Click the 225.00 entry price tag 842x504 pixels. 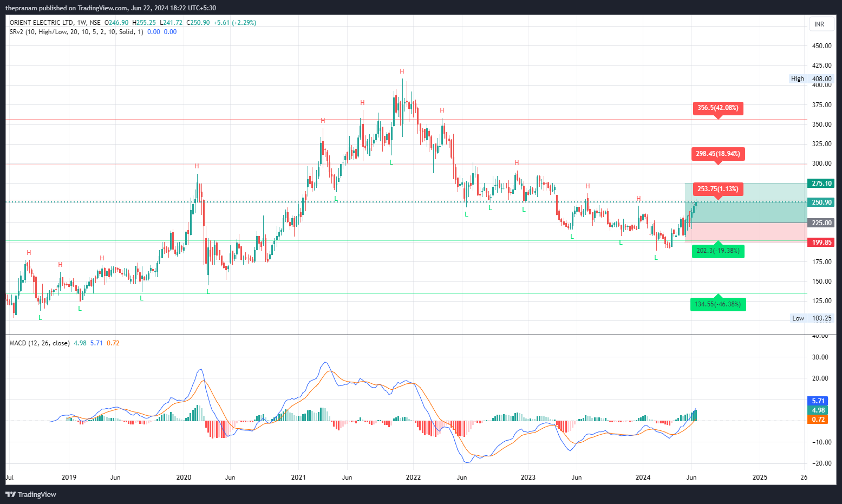click(821, 223)
